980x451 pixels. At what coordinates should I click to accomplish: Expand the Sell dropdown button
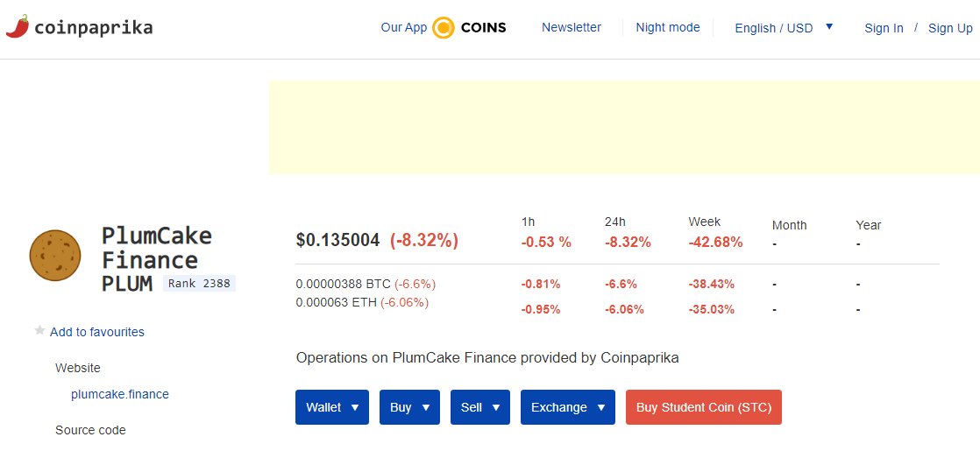(480, 407)
